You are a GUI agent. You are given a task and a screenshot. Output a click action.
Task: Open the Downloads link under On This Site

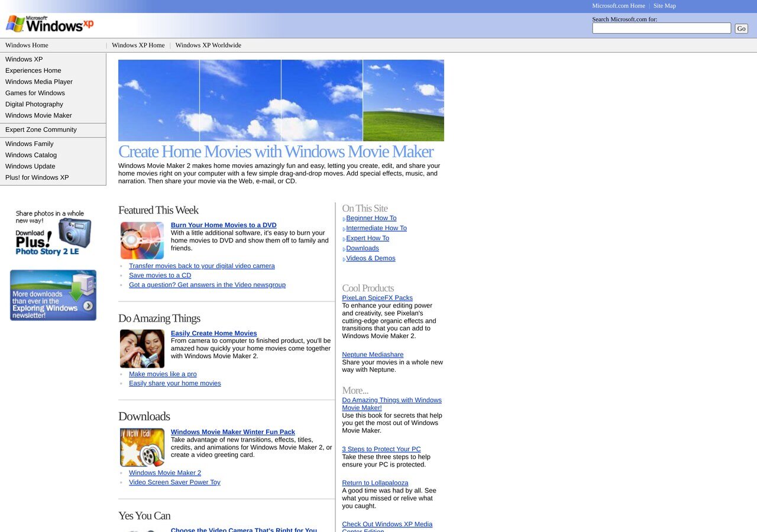coord(362,248)
